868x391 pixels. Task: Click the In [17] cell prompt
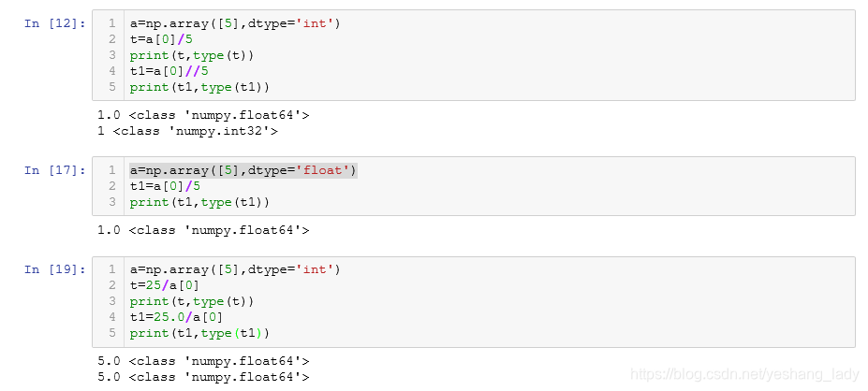point(55,170)
